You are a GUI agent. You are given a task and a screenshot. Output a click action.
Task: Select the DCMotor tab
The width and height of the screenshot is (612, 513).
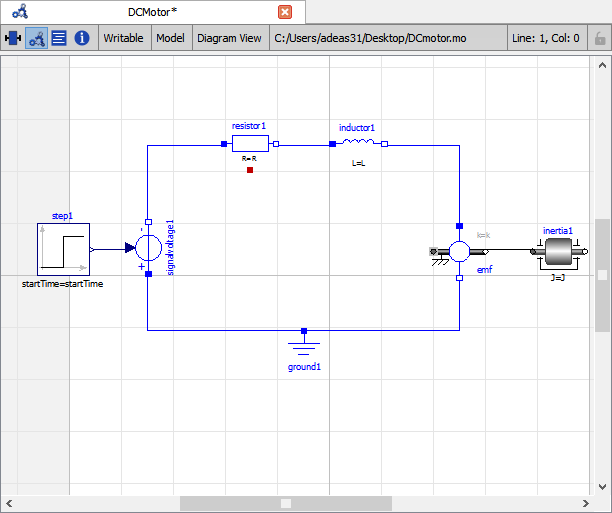(x=152, y=12)
